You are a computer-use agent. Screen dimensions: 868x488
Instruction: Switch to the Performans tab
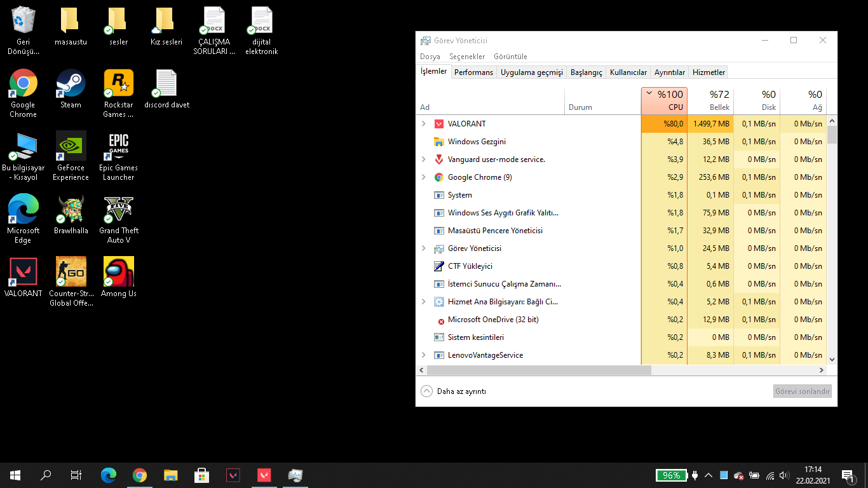[473, 72]
